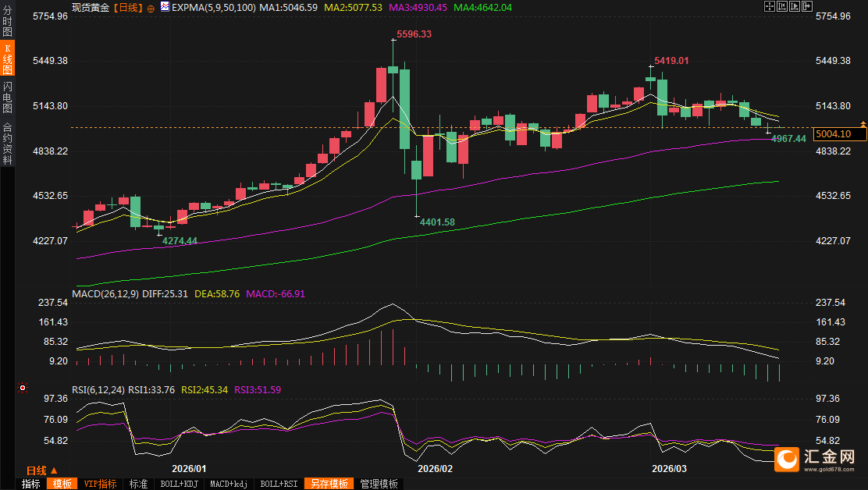This screenshot has width=868, height=490.
Task: Toggle the 模板 tab at bottom
Action: (x=62, y=484)
